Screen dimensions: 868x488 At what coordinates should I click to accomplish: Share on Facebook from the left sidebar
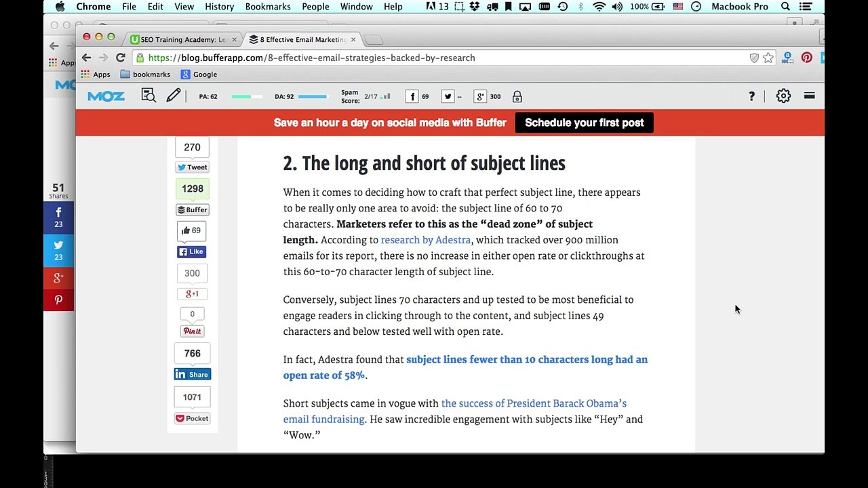pyautogui.click(x=58, y=218)
